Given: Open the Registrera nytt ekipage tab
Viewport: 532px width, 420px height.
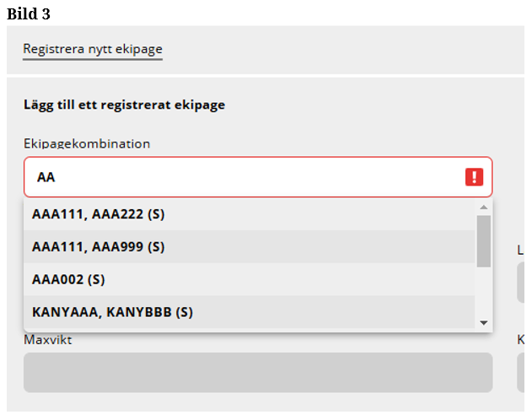Looking at the screenshot, I should coord(93,49).
